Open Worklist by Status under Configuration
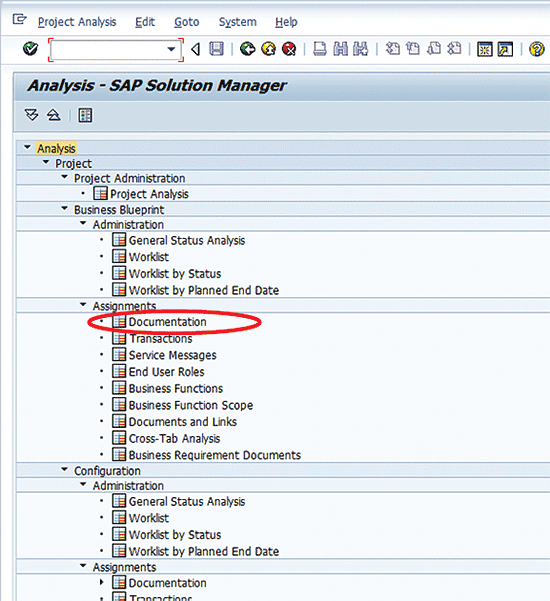 point(175,535)
